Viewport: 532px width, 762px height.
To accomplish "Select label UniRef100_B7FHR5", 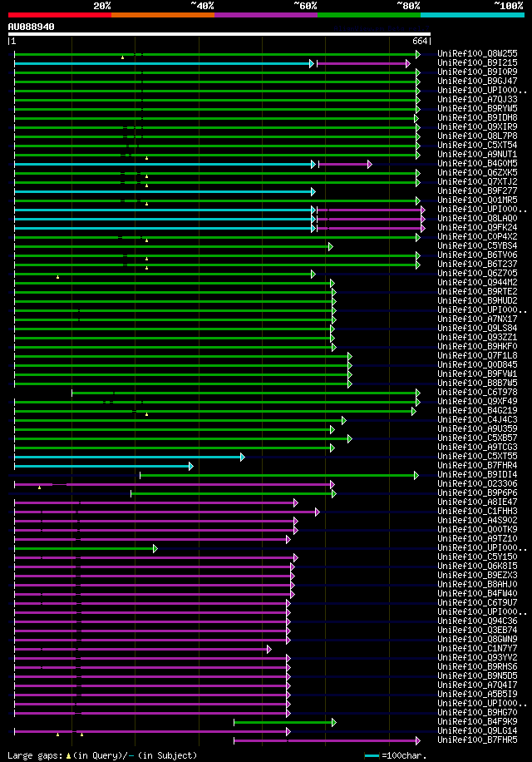I will coord(477,740).
